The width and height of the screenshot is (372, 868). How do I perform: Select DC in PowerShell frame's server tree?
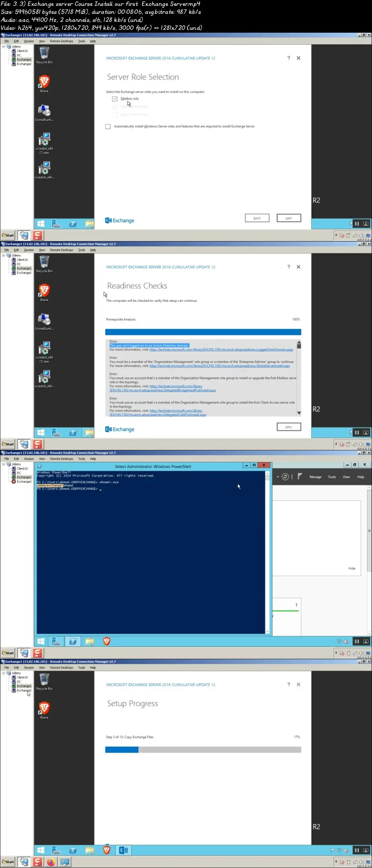click(19, 473)
